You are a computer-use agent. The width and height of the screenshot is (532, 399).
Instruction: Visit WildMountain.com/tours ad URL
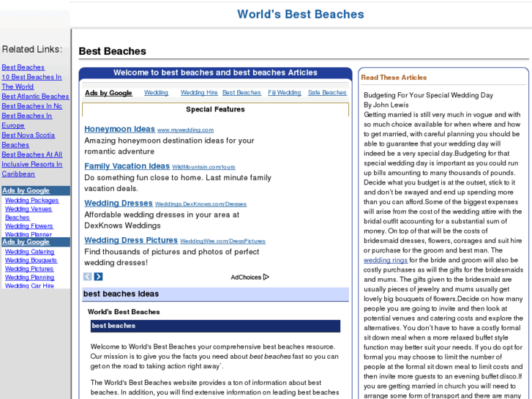(203, 167)
